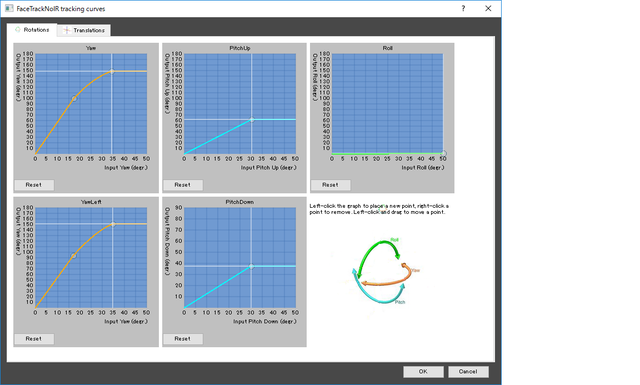
Task: Click the FaceTrackNoIR title bar app icon
Action: tap(9, 8)
